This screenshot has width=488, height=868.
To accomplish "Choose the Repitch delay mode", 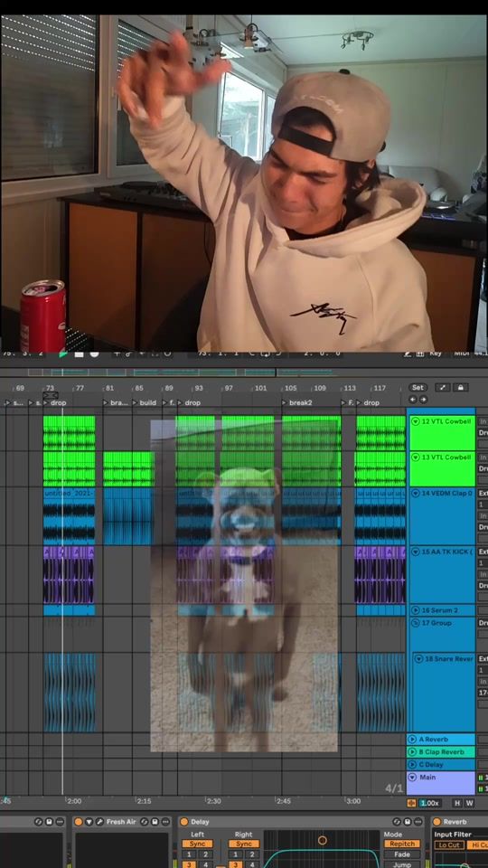I will 402,844.
